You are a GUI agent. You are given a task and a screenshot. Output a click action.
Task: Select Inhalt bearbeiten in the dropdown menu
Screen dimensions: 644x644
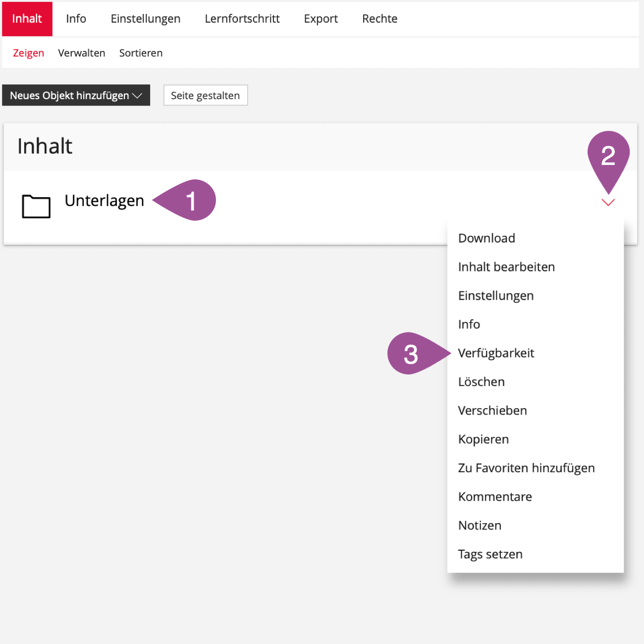point(506,267)
